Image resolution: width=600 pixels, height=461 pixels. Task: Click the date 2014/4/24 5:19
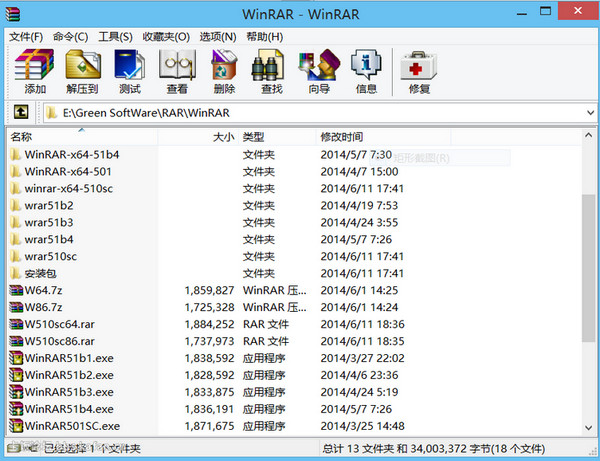pyautogui.click(x=359, y=392)
